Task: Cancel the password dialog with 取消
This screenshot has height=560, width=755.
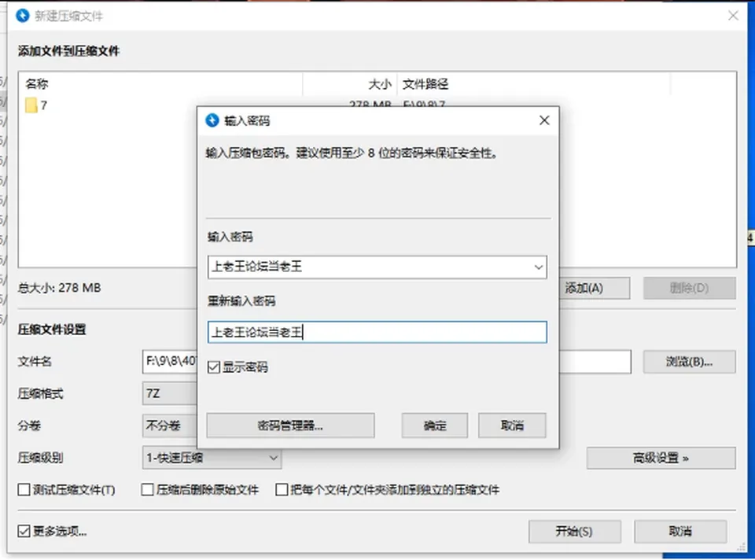Action: [x=512, y=426]
